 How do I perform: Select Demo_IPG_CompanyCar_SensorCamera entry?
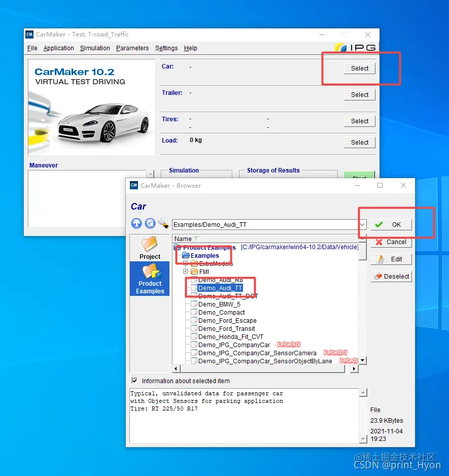(257, 353)
